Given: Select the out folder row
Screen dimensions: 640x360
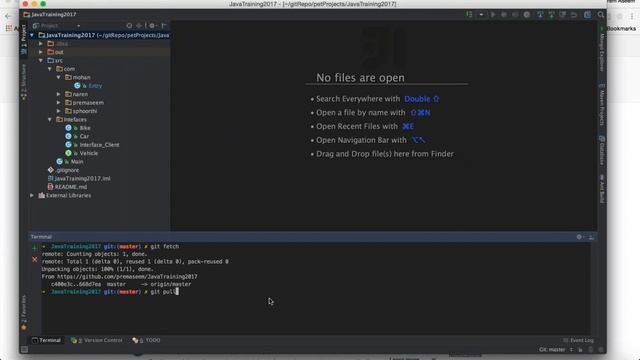Looking at the screenshot, I should (100, 52).
